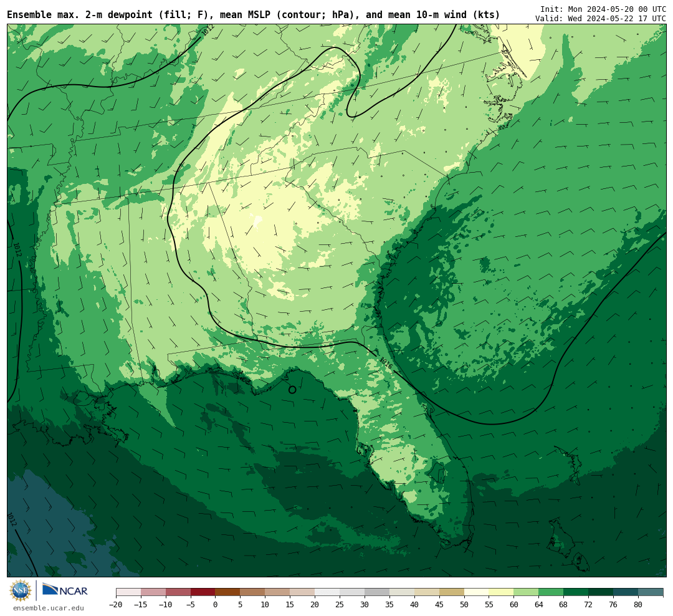Viewport: 673px width, 616px height.
Task: Pick the light green swatch between 60 and 64
Action: click(x=527, y=592)
